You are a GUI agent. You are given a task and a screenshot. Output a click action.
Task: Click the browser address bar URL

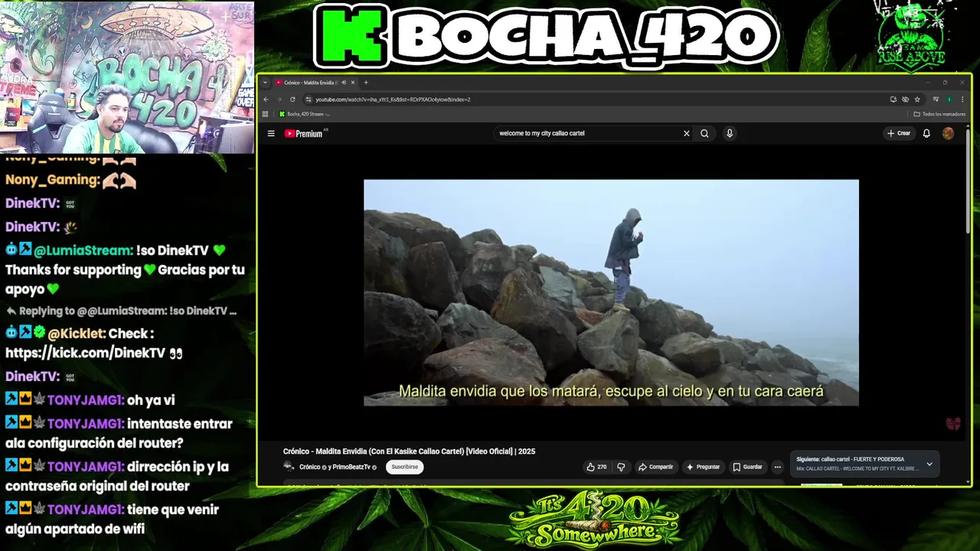(393, 99)
